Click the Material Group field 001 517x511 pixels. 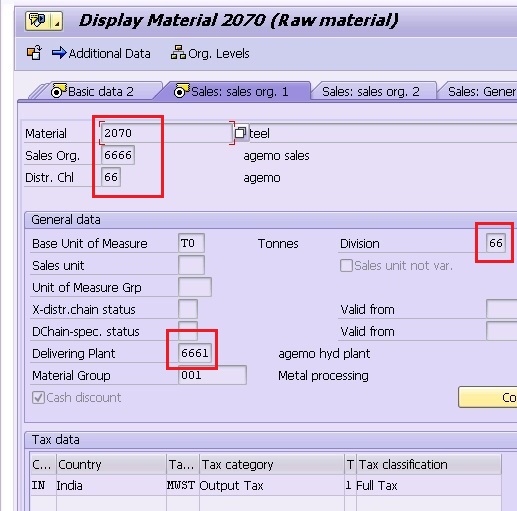point(212,375)
